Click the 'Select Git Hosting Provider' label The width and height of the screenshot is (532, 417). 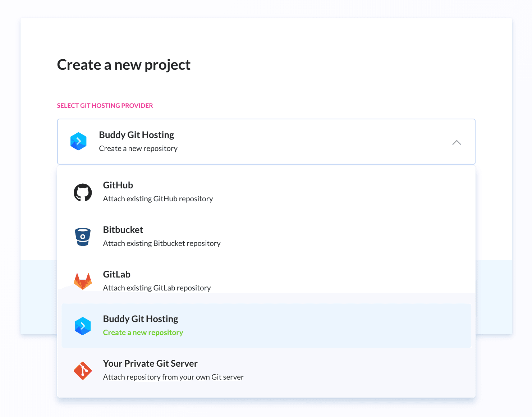point(105,106)
